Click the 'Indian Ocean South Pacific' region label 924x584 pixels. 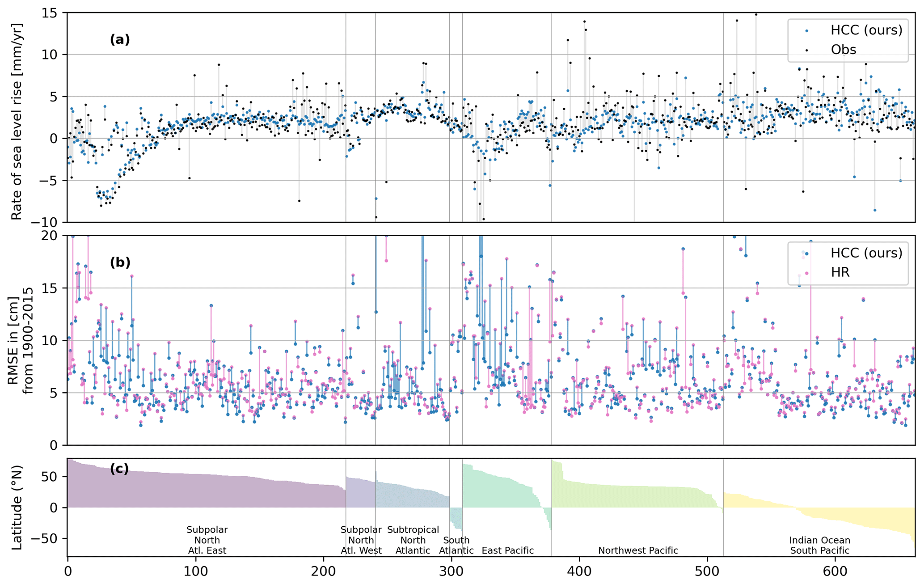(x=819, y=546)
